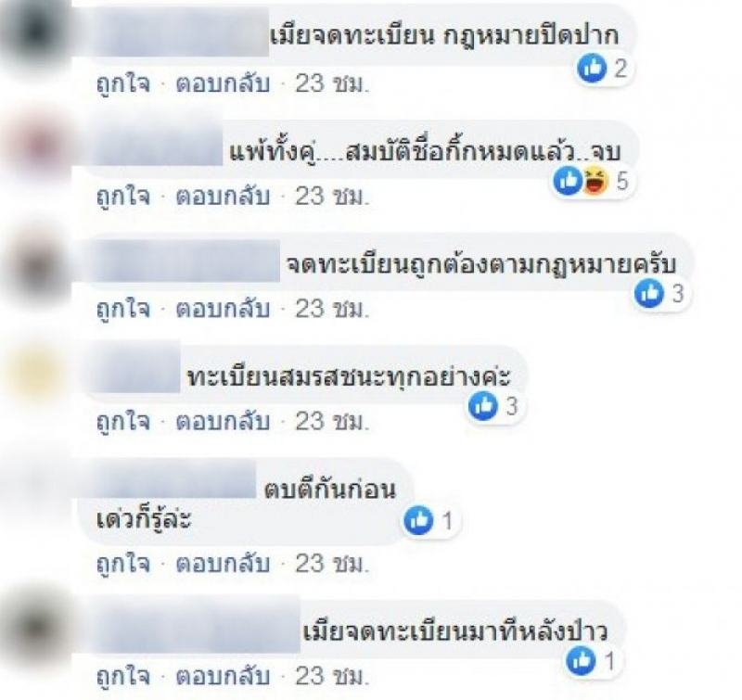This screenshot has height=700, width=742.
Task: Click the thumbs-up reaction icon on the second comment
Action: [568, 181]
